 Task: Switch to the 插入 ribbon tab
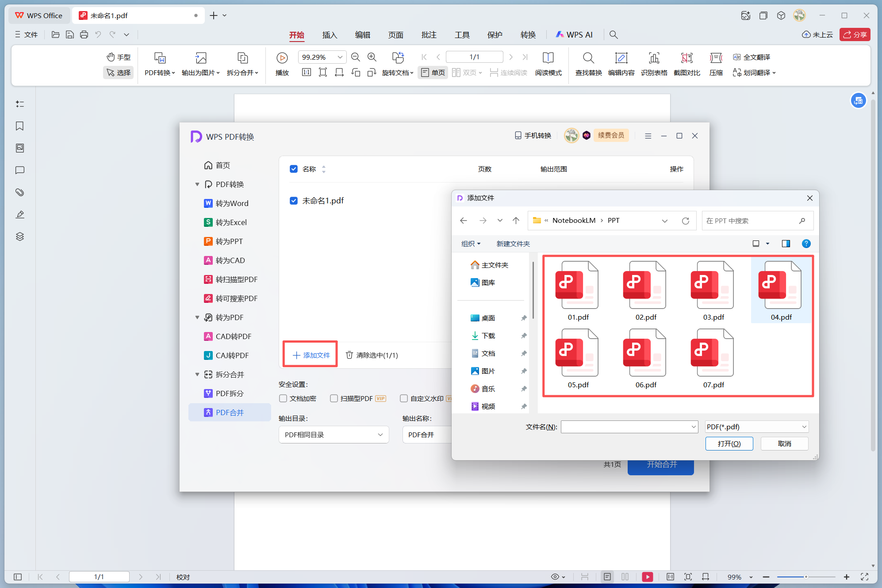[330, 34]
